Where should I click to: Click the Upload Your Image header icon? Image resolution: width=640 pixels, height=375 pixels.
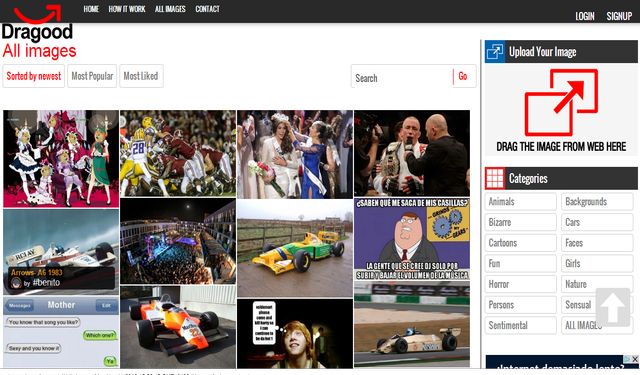point(495,52)
